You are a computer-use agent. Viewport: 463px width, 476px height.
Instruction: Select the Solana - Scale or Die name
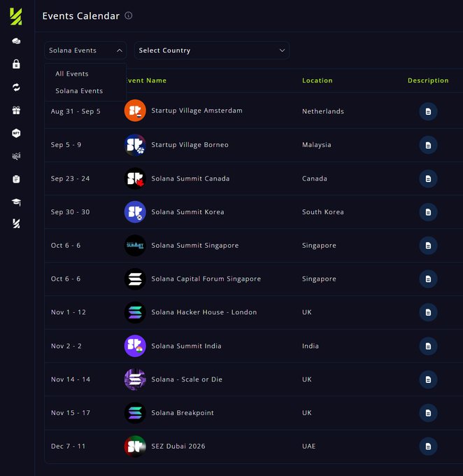(x=187, y=379)
